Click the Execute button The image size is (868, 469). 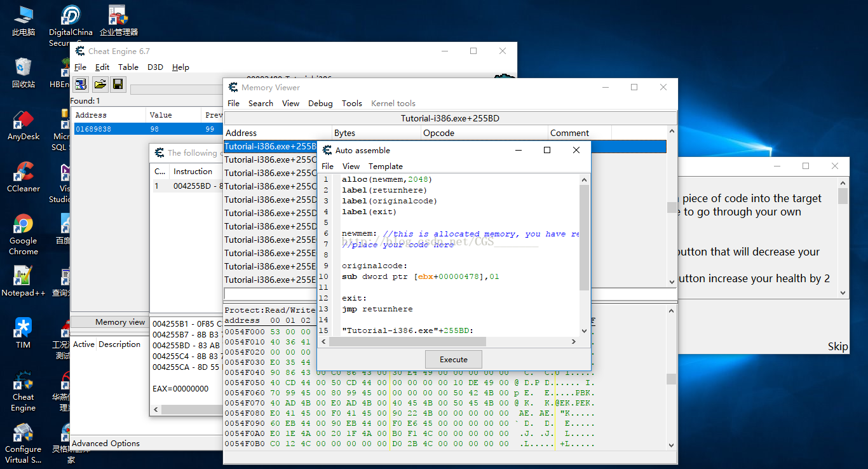(454, 359)
